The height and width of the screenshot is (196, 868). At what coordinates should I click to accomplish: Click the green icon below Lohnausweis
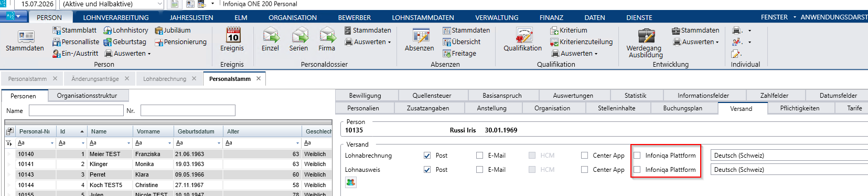point(351,182)
